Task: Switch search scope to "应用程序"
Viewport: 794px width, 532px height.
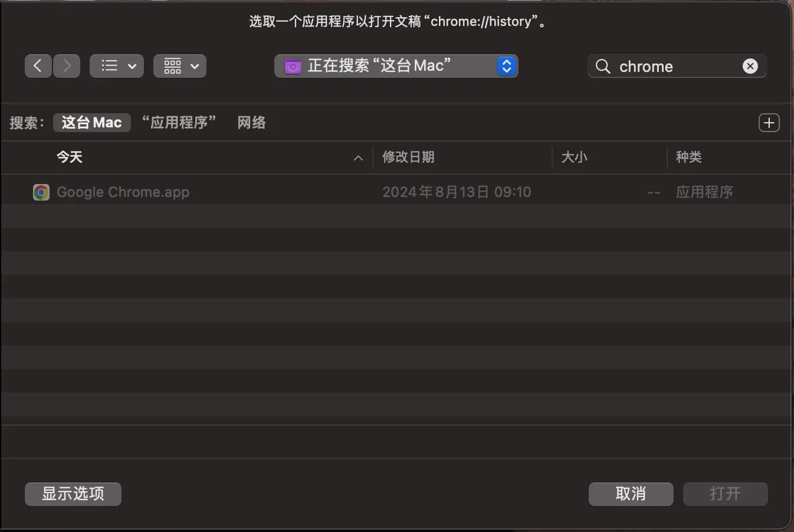Action: [179, 123]
